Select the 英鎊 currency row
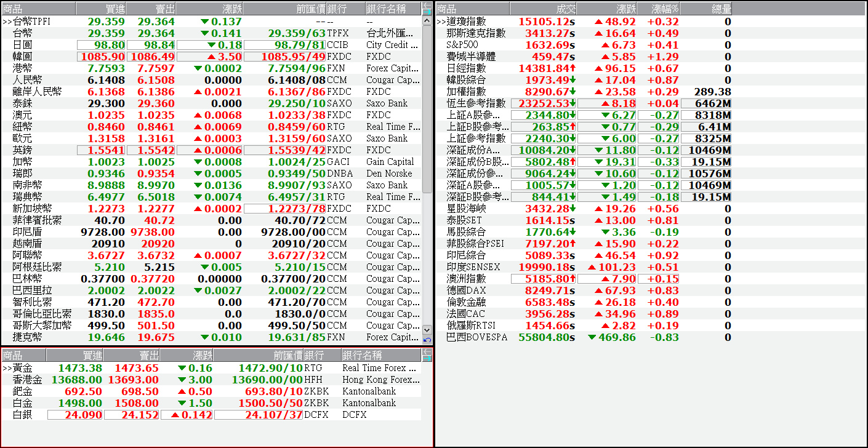The image size is (868, 448). 211,150
